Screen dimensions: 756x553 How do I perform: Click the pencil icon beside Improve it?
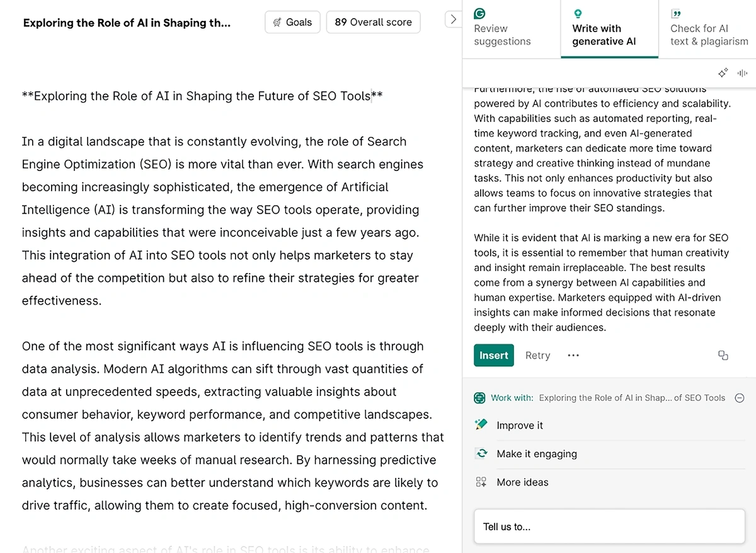click(481, 425)
